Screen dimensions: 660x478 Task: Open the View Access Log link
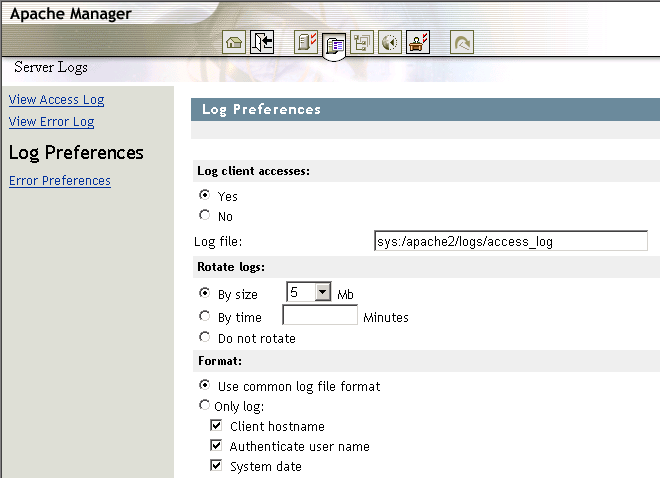click(x=56, y=100)
